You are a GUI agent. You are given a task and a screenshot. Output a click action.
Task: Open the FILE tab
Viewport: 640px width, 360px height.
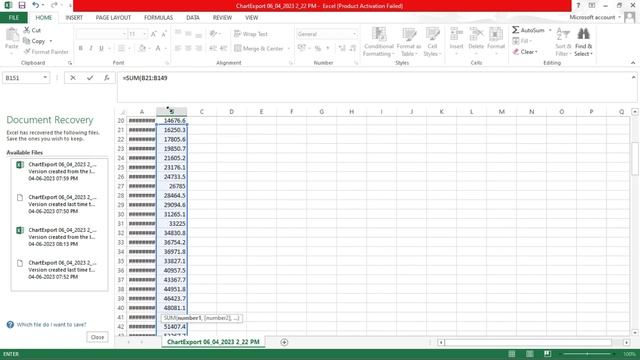click(14, 18)
